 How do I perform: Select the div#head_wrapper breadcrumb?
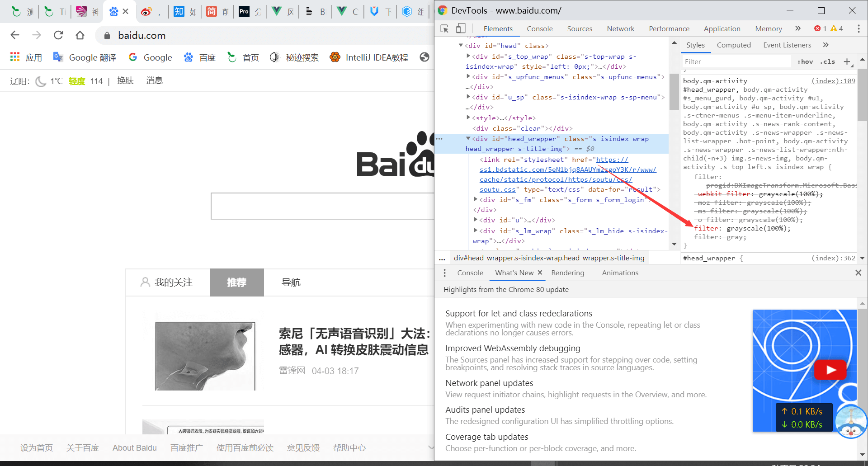(549, 258)
